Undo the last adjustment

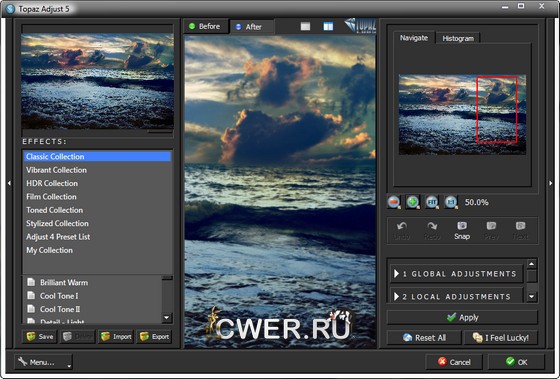(x=402, y=230)
